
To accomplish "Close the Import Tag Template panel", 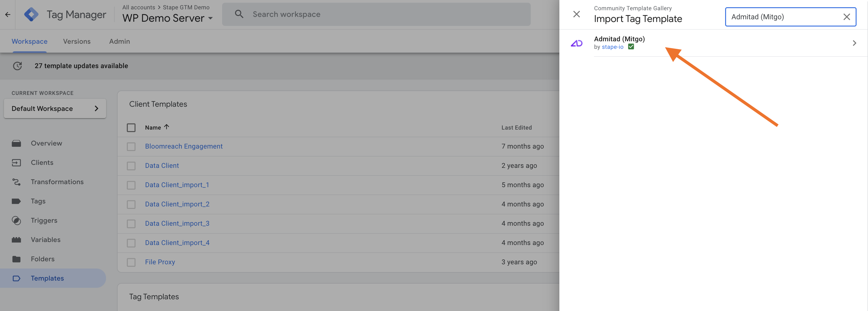I will point(577,14).
